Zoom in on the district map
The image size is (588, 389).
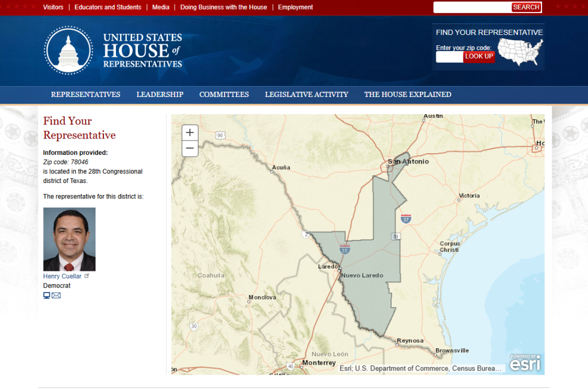[x=189, y=133]
